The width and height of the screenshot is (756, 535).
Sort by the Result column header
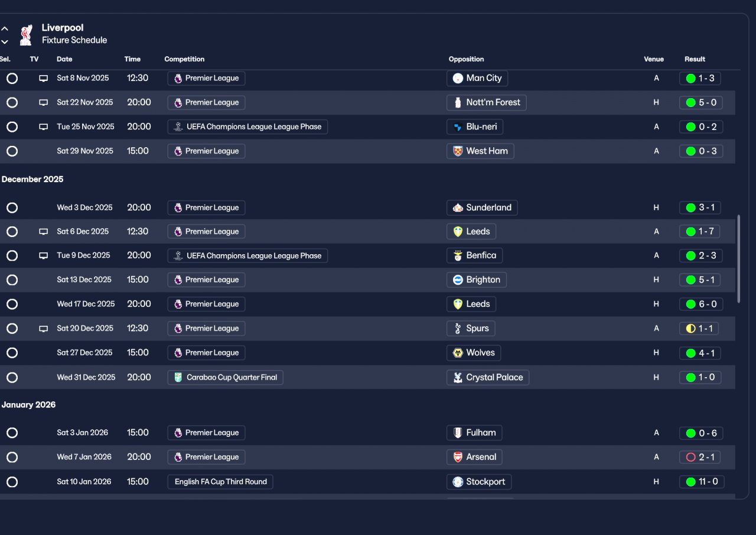pos(695,59)
